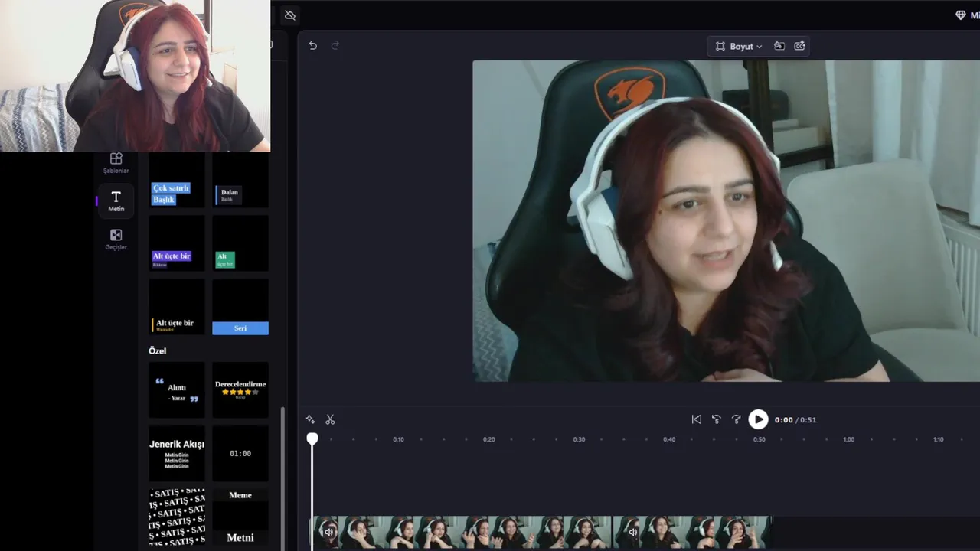The height and width of the screenshot is (551, 980).
Task: Click the video preview canvas
Action: [726, 220]
